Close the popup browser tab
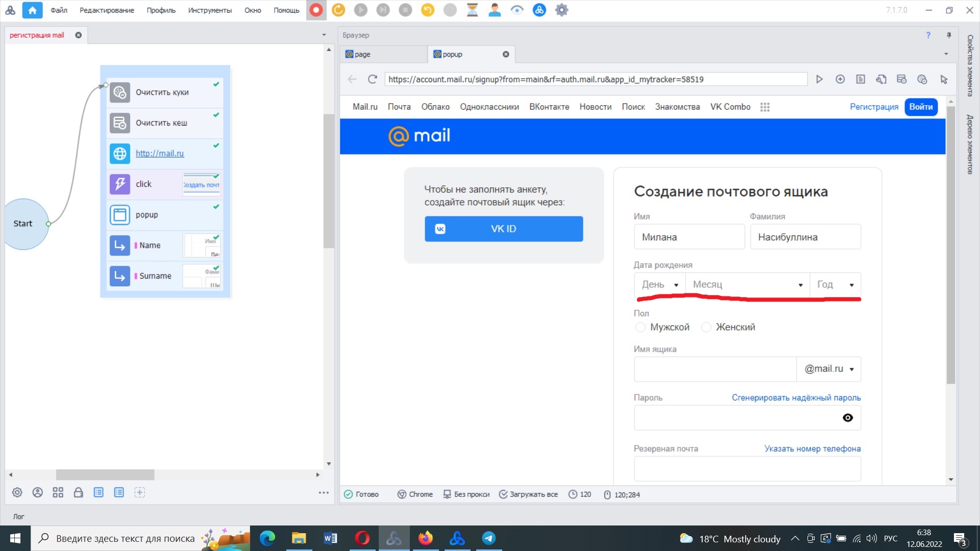This screenshot has width=980, height=551. (x=506, y=54)
